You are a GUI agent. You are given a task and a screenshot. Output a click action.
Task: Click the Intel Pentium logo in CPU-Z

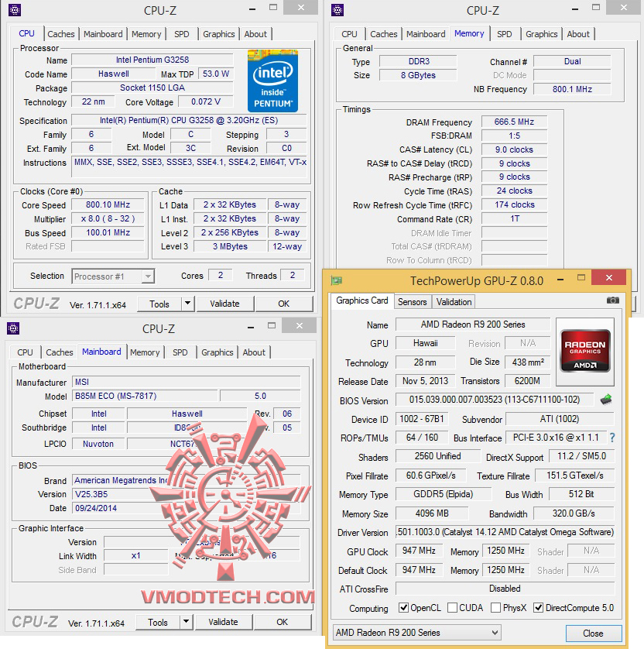click(x=272, y=81)
